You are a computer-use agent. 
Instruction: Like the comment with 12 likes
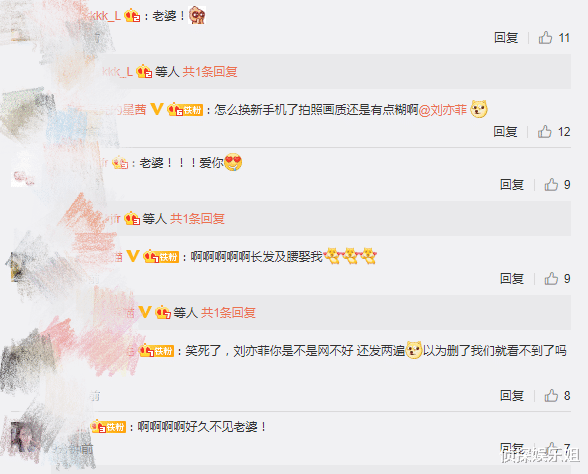tap(544, 131)
